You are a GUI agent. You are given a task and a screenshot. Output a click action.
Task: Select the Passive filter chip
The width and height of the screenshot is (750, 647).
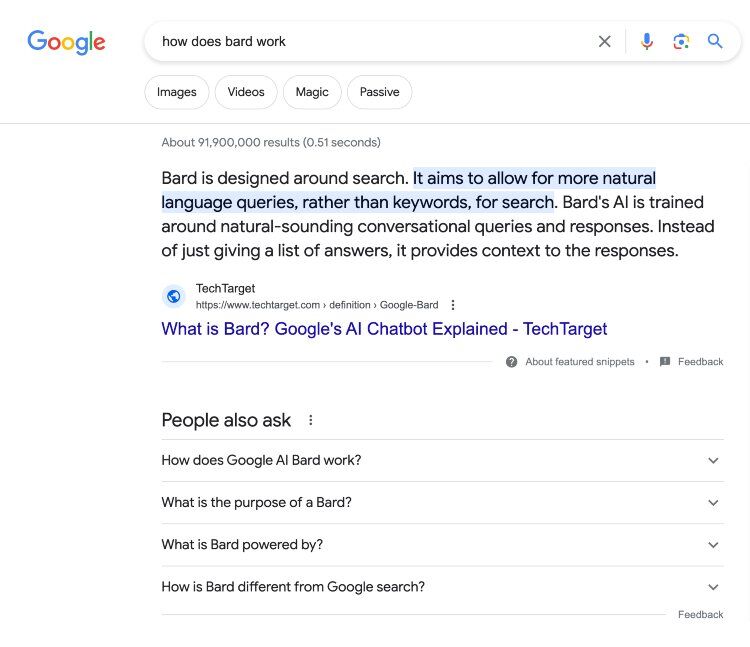pos(379,92)
